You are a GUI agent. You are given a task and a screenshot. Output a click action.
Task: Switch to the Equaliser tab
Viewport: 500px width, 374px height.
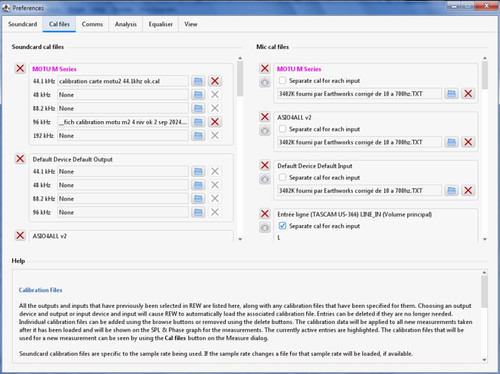click(161, 24)
